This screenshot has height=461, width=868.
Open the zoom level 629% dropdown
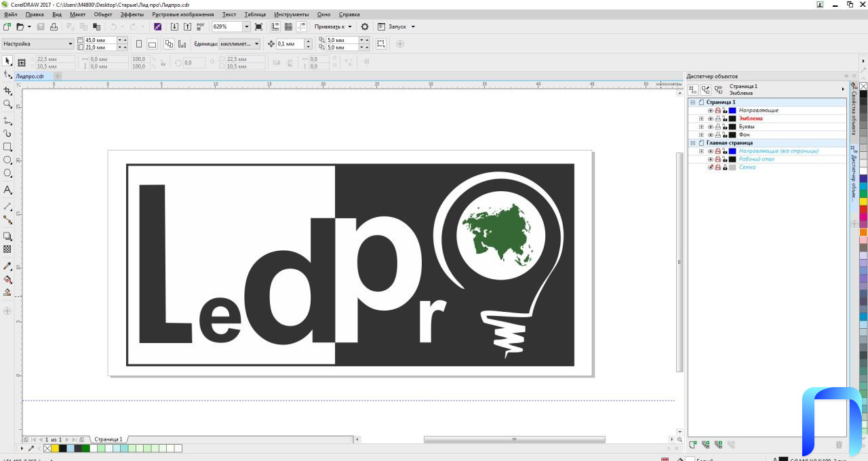coord(246,26)
